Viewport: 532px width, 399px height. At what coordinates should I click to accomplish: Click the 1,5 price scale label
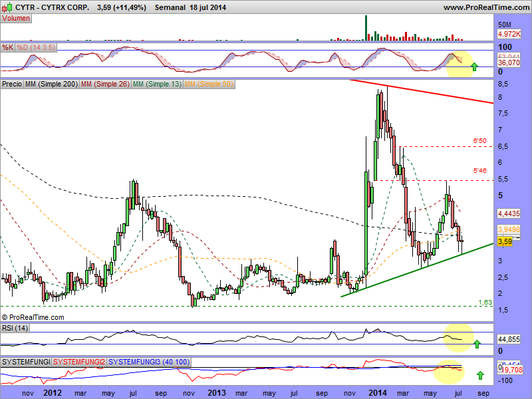(503, 310)
